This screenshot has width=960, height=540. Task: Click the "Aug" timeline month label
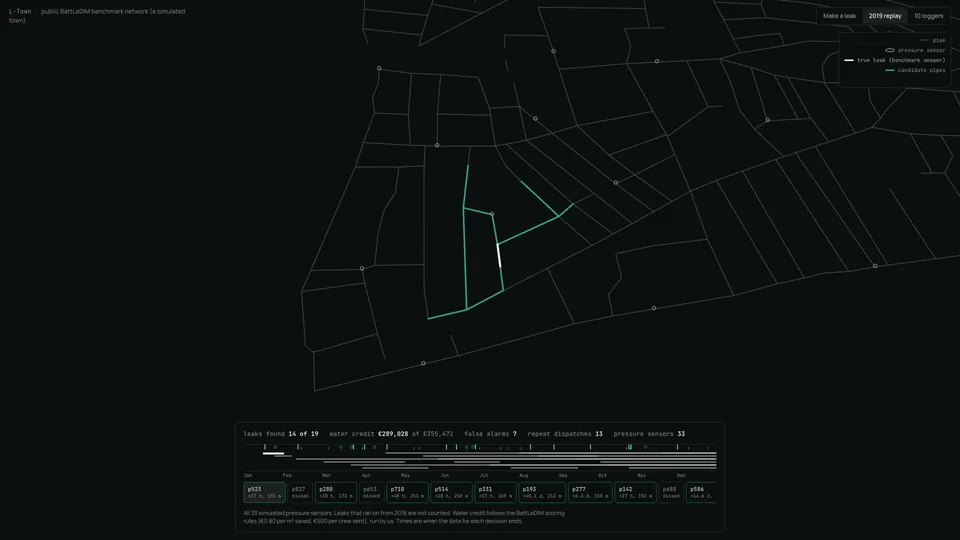(x=523, y=475)
